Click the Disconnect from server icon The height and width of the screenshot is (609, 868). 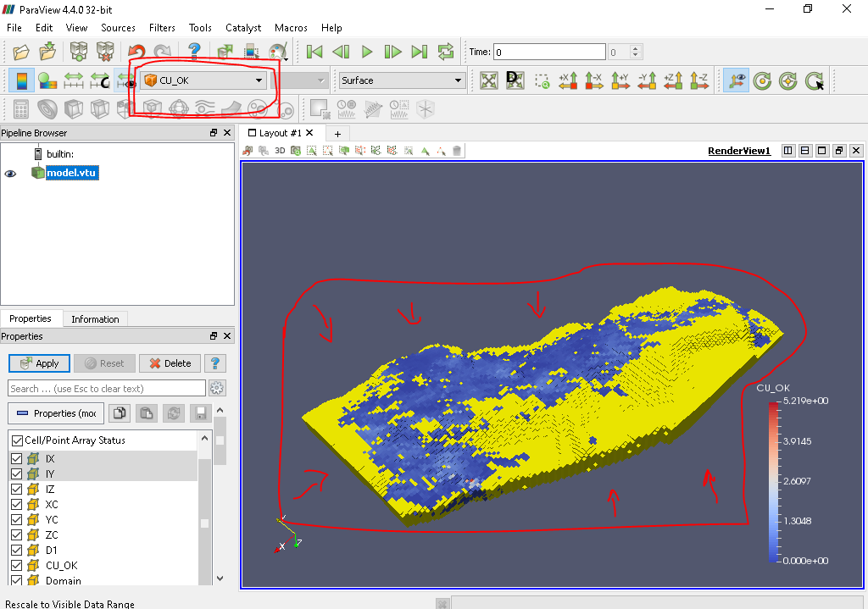tap(104, 52)
